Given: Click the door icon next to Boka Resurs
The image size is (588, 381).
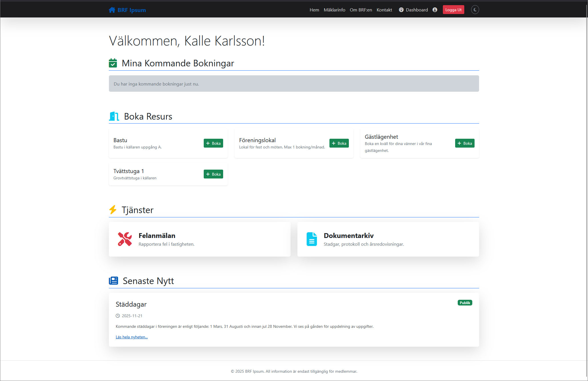Looking at the screenshot, I should pyautogui.click(x=114, y=116).
